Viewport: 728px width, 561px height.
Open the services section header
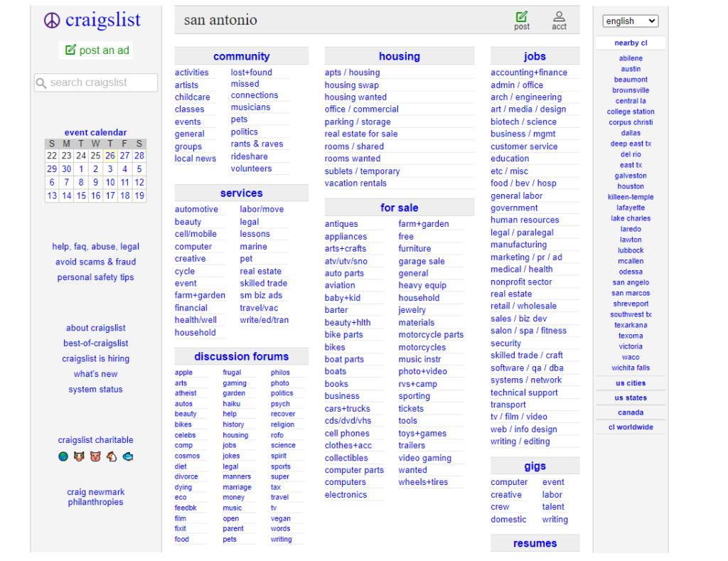[x=242, y=193]
